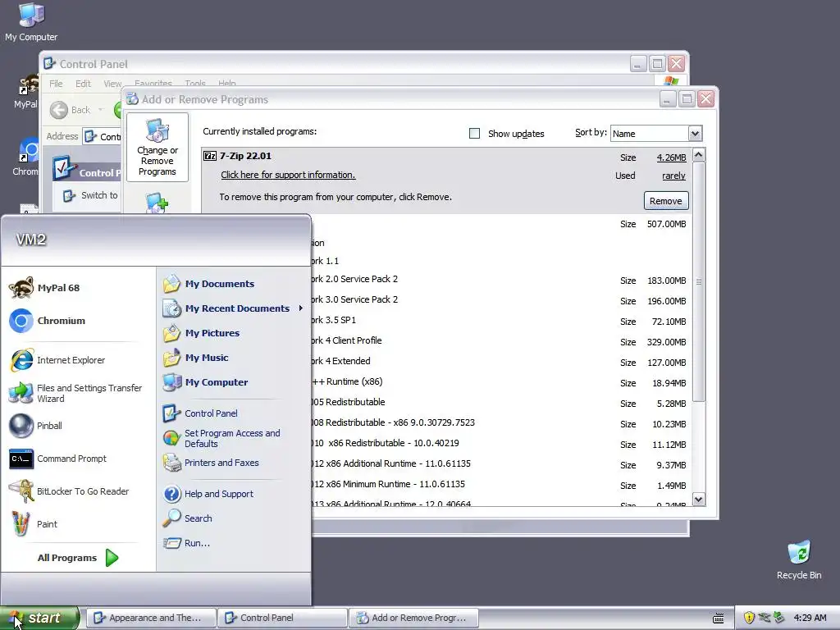840x630 pixels.
Task: Open MyPal 68 from Start menu
Action: 45,288
